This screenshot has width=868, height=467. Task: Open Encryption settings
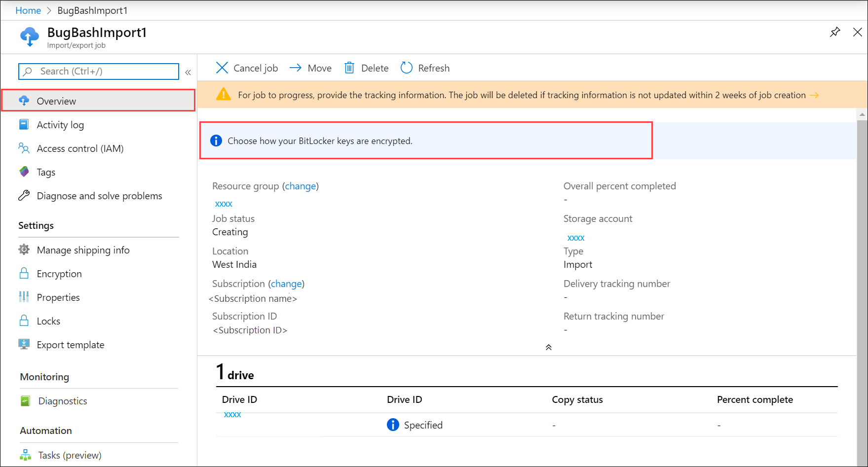pyautogui.click(x=59, y=273)
